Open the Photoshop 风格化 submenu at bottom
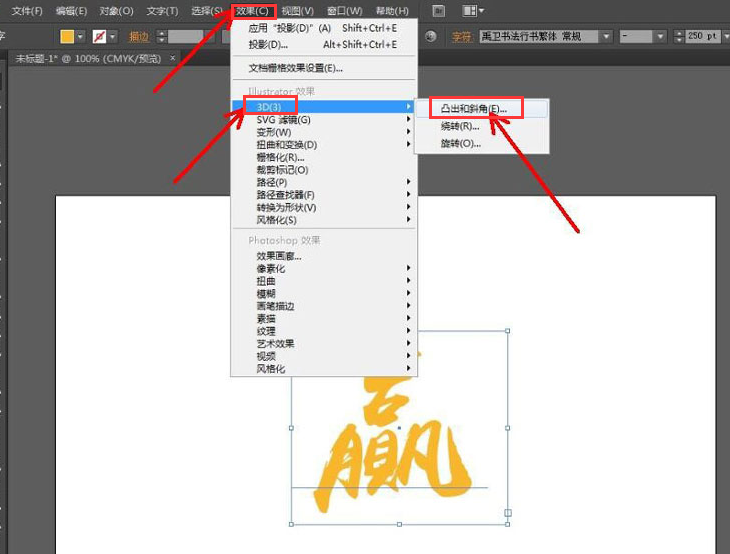730x554 pixels. coord(324,369)
